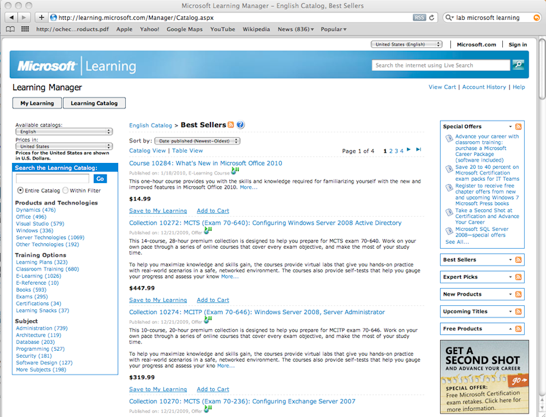Click the Live Search magnifier icon
Screen dimensions: 546x417
point(518,65)
